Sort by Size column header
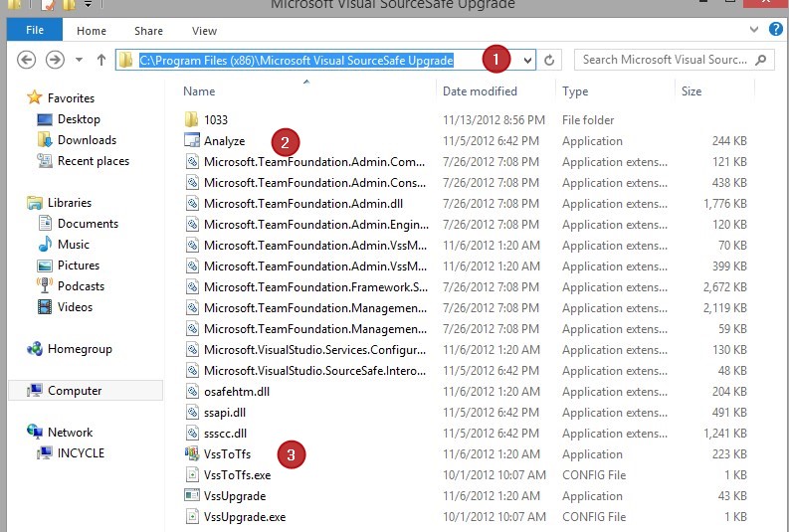Image resolution: width=789 pixels, height=532 pixels. pyautogui.click(x=691, y=91)
